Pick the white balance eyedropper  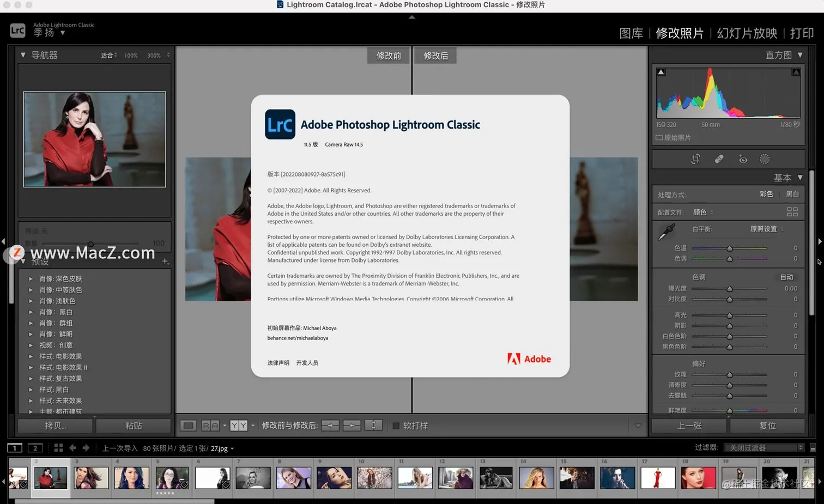[x=667, y=232]
